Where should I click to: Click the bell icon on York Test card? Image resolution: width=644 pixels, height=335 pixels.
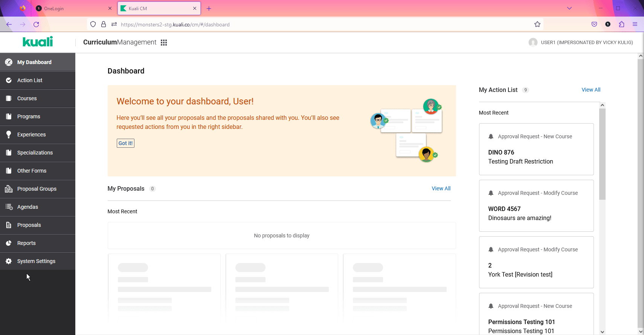coord(491,249)
